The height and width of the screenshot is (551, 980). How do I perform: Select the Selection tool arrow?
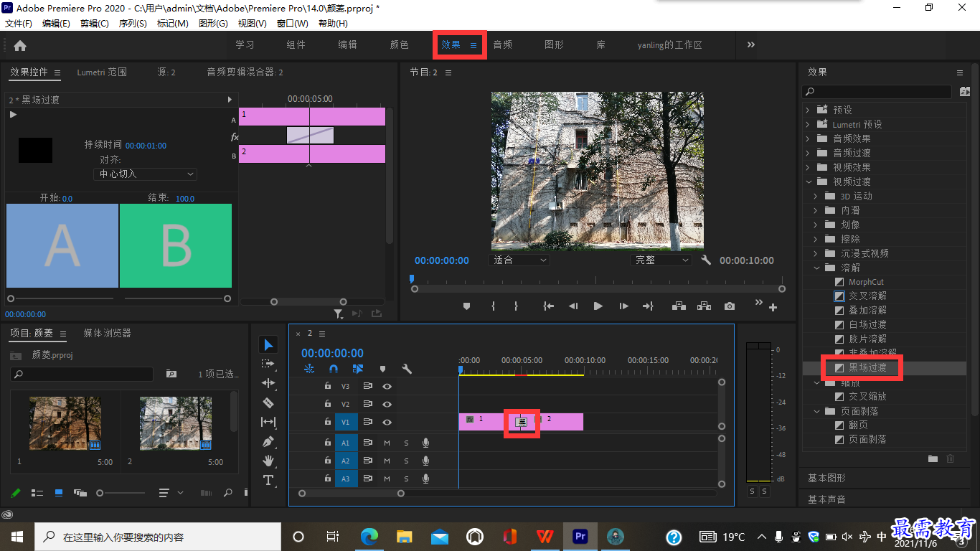[x=268, y=345]
